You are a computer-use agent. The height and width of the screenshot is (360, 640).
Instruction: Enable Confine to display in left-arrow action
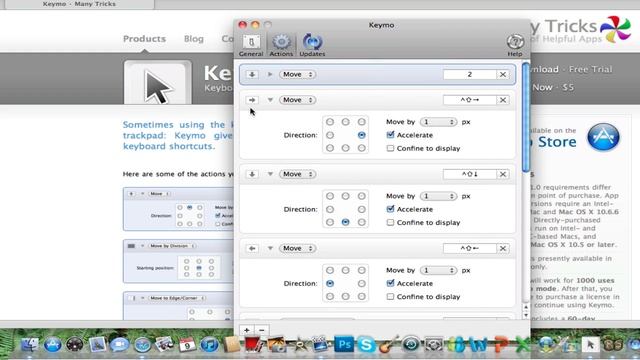(390, 297)
